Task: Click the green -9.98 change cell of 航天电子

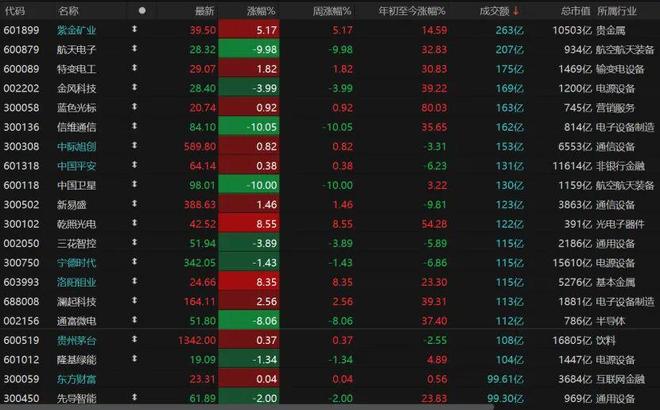Action: tap(249, 50)
